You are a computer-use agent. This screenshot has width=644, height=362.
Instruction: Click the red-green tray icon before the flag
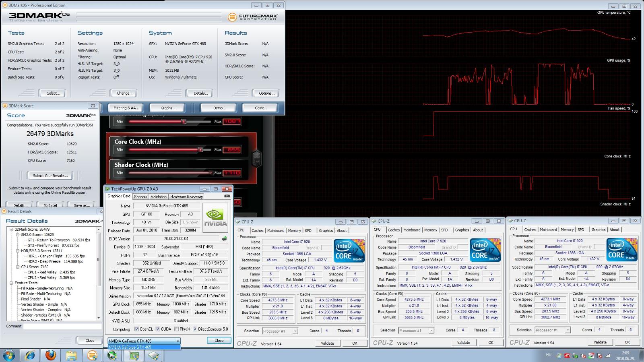point(591,356)
